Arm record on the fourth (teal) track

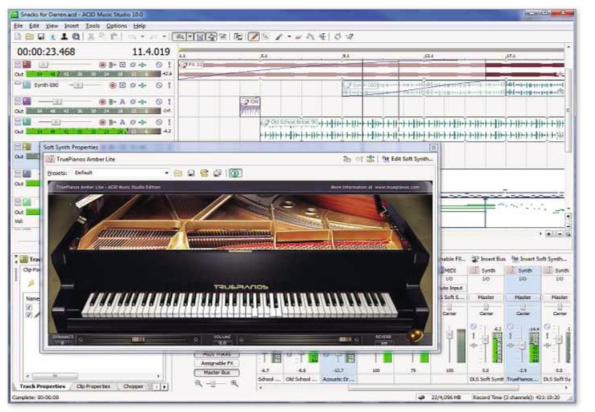pos(102,122)
